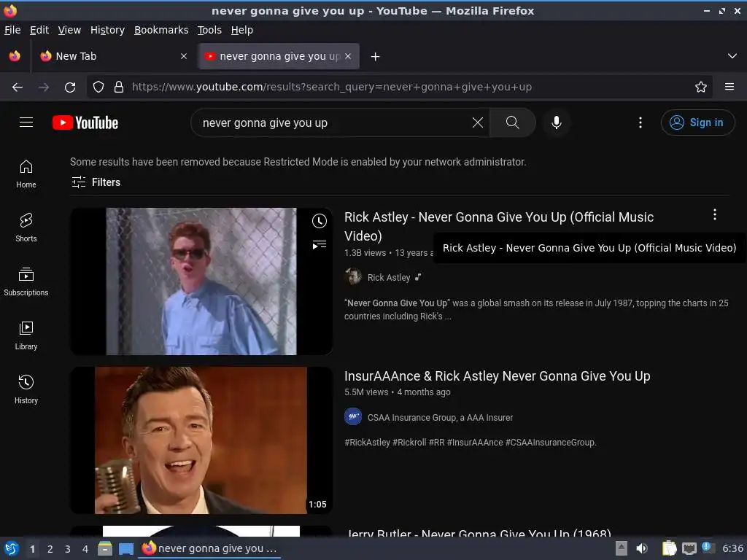The image size is (747, 560).
Task: Open the File menu
Action: pyautogui.click(x=12, y=30)
